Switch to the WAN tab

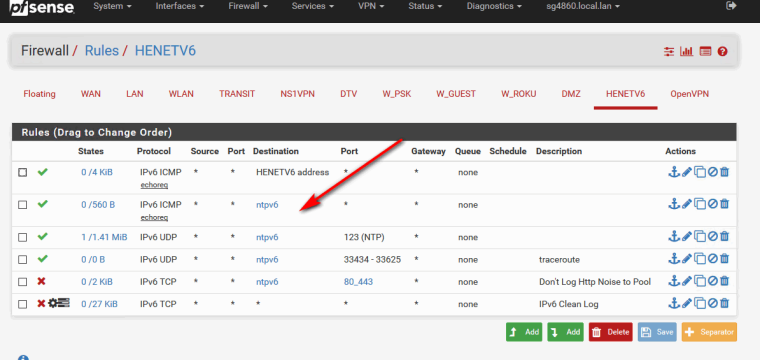(91, 94)
